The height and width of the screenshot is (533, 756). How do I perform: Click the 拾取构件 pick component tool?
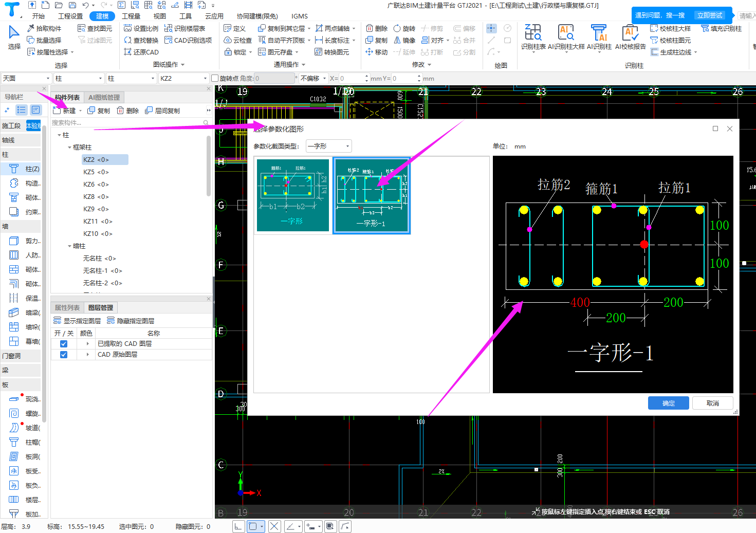point(44,28)
